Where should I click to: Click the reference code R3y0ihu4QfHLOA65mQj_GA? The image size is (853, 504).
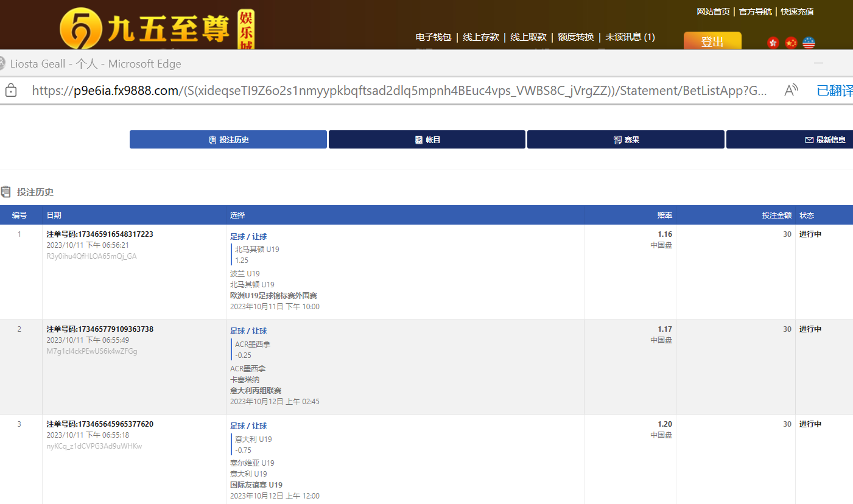click(91, 256)
